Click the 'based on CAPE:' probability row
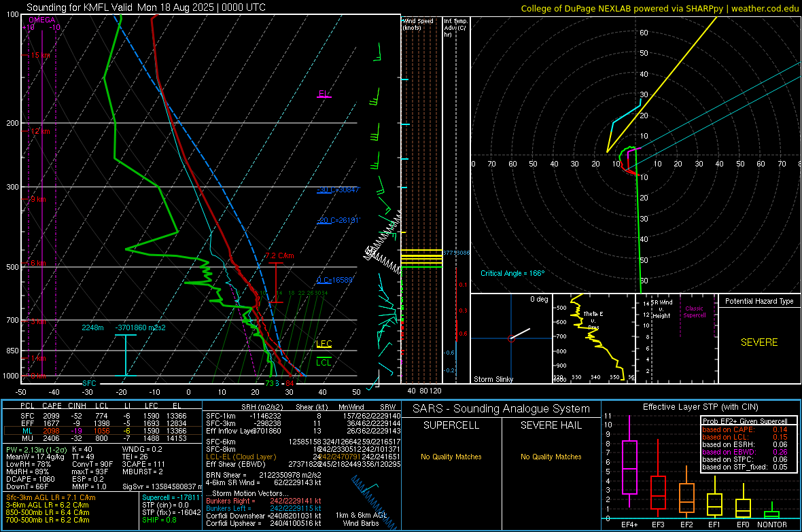Screen dimensions: 802x532 (x=745, y=429)
